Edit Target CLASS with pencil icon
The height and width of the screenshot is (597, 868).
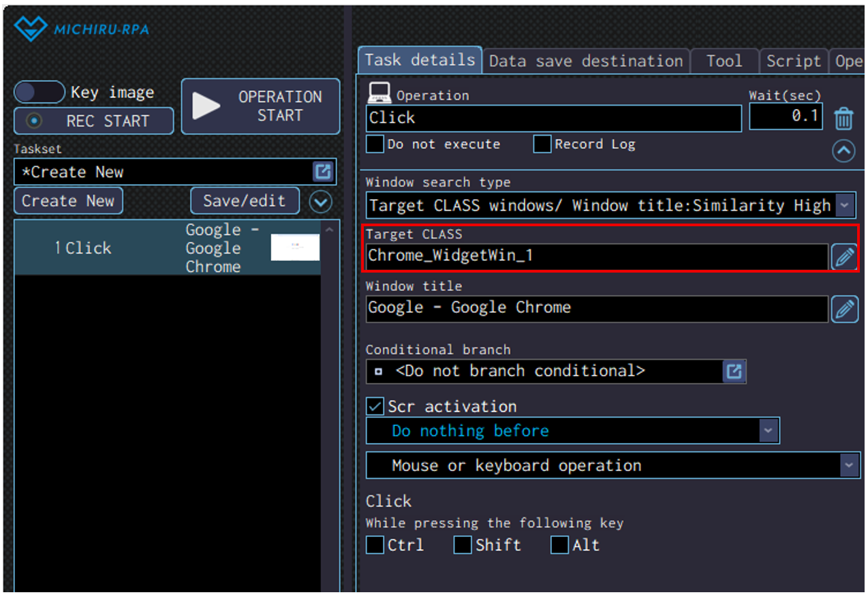pos(844,257)
